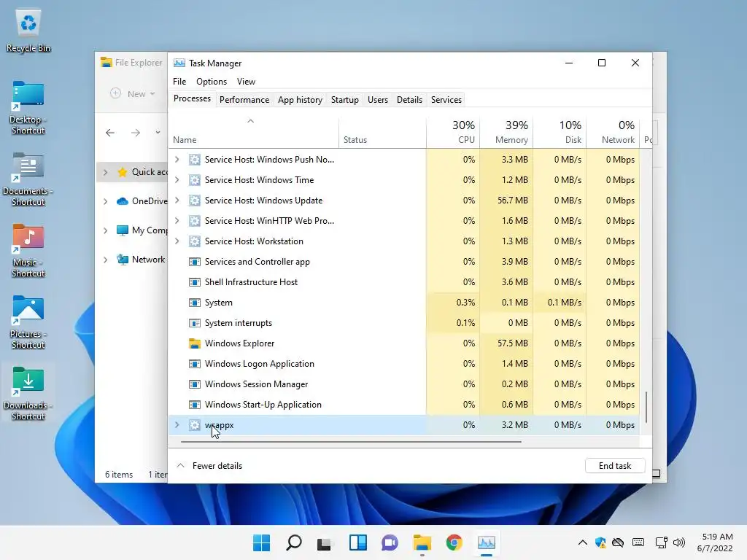Open Task View icon on taskbar

pos(325,542)
